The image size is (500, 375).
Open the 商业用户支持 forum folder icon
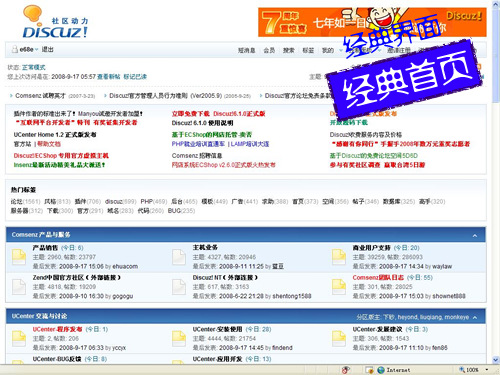[339, 257]
